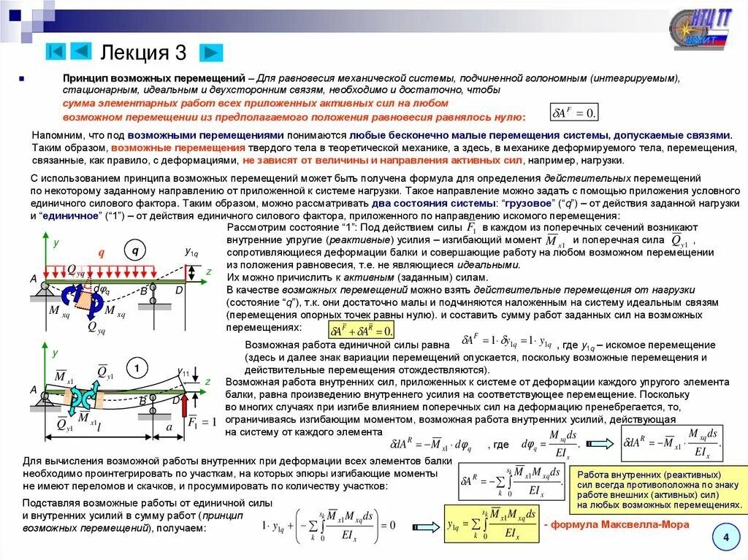The height and width of the screenshot is (560, 748).
Task: Click the red distributed load 'q' label
Action: coord(101,253)
